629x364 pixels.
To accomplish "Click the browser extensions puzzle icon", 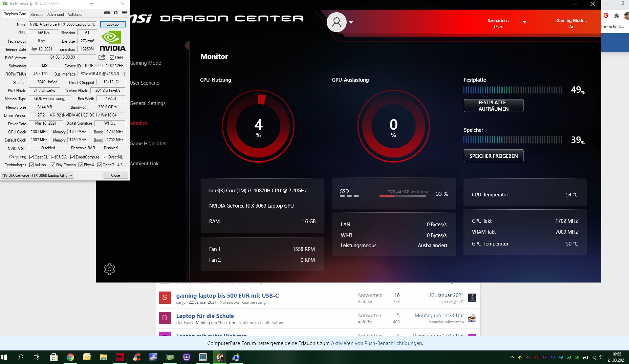I will (x=616, y=16).
